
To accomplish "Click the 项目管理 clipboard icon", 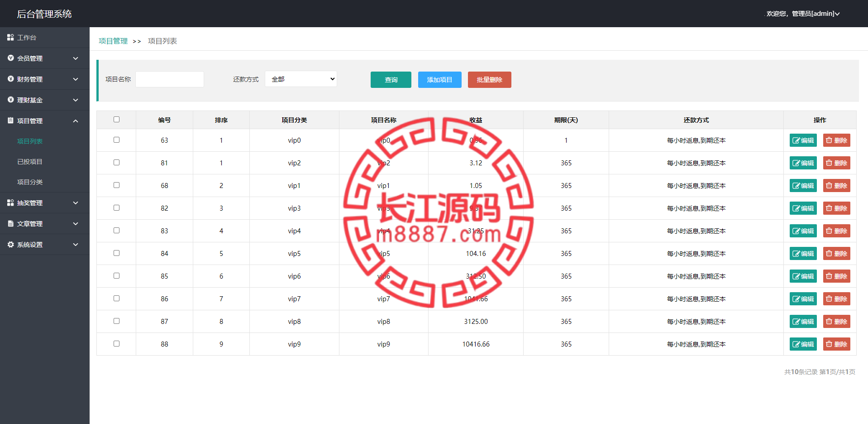I will (10, 120).
